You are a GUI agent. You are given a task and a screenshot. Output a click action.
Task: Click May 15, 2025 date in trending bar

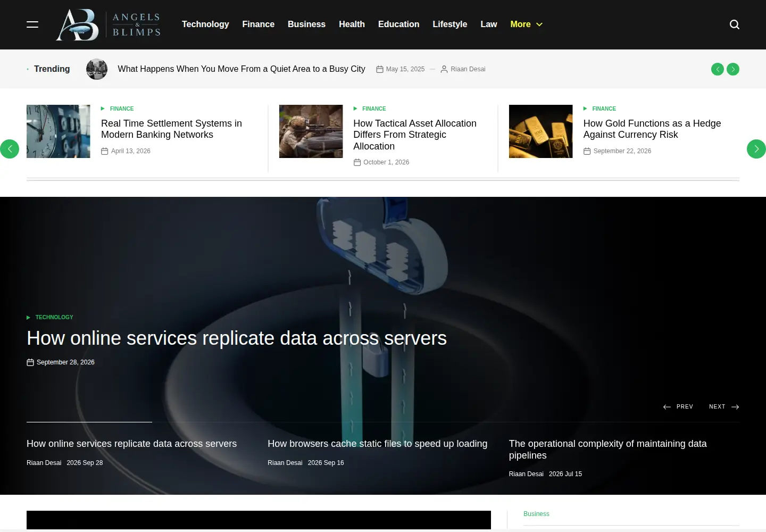[x=405, y=69]
